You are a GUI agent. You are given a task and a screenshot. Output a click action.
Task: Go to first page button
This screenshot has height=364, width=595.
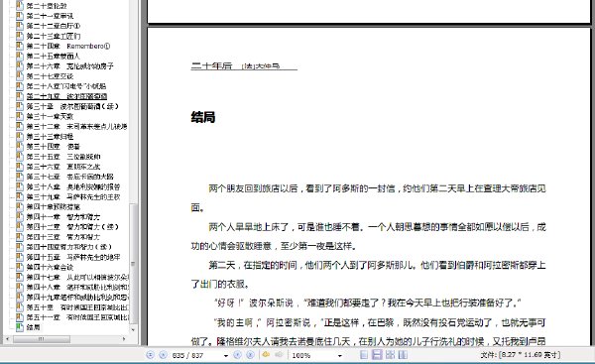coord(151,355)
